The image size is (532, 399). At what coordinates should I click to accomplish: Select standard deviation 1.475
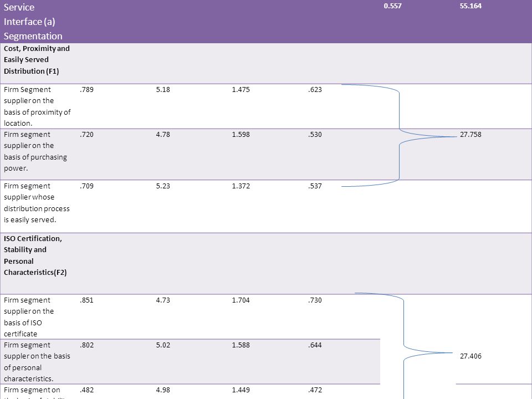pyautogui.click(x=241, y=90)
